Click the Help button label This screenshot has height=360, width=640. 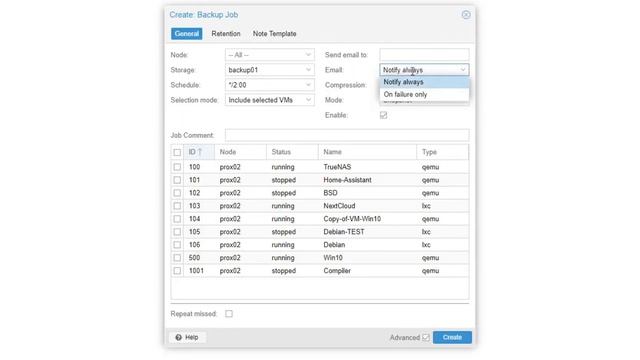[x=191, y=338]
